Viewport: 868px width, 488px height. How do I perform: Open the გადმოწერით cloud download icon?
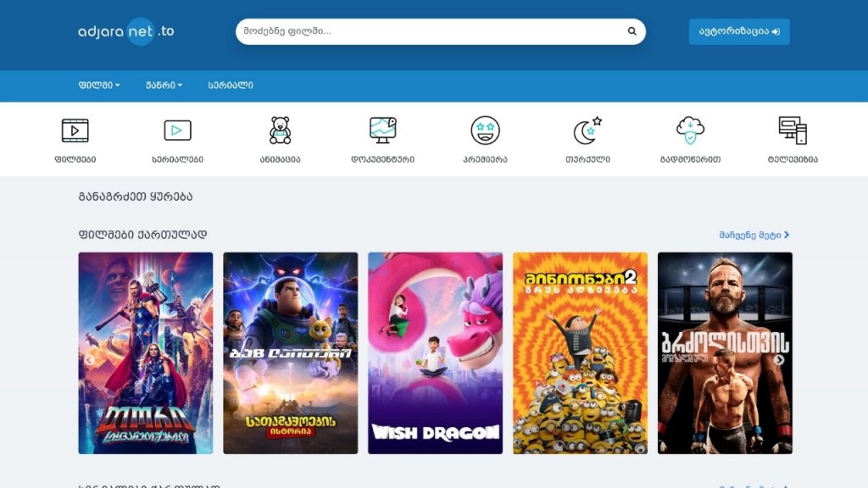pos(690,130)
